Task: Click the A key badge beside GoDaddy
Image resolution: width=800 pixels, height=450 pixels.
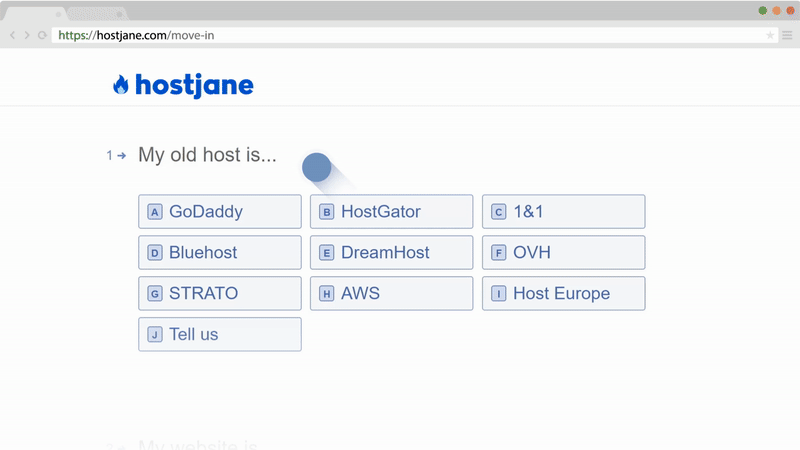Action: [x=155, y=212]
